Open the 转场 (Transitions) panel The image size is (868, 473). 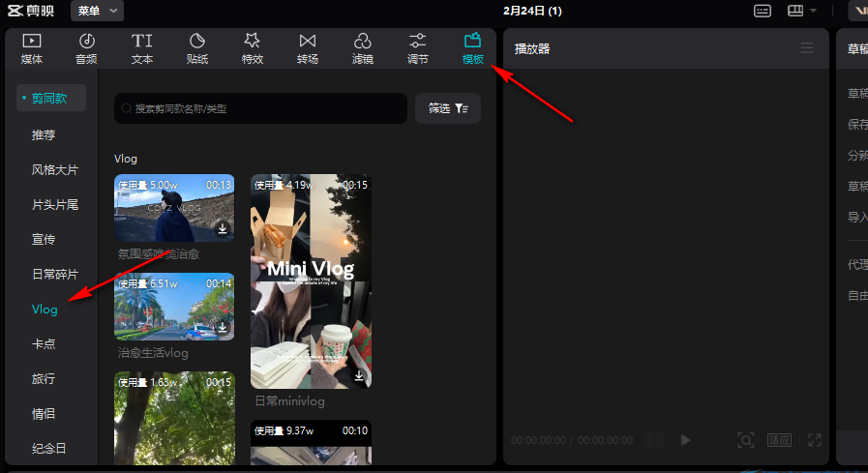click(308, 47)
